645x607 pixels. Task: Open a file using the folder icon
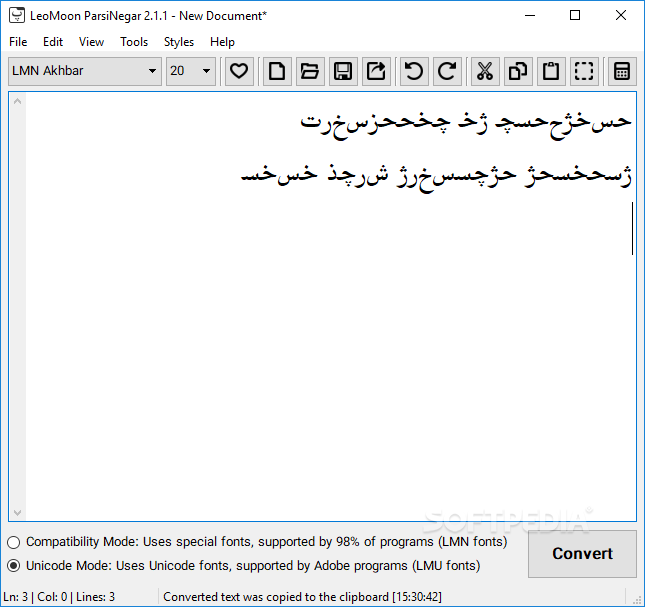click(310, 71)
